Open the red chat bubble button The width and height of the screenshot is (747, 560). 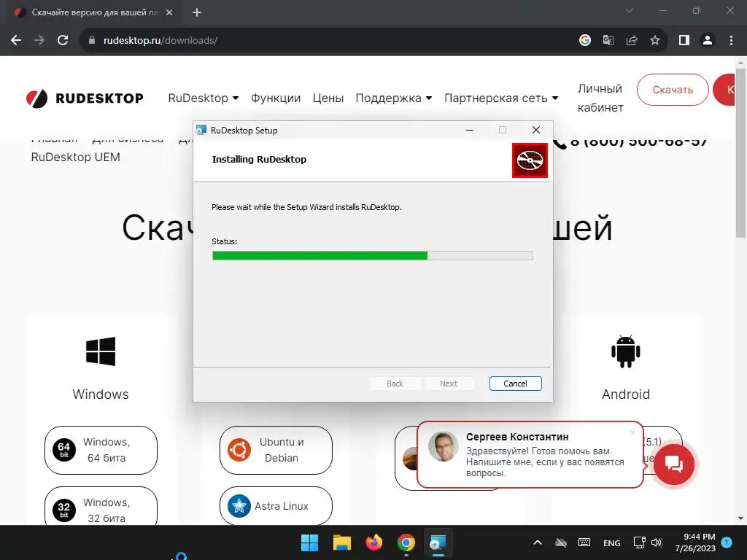pos(673,464)
